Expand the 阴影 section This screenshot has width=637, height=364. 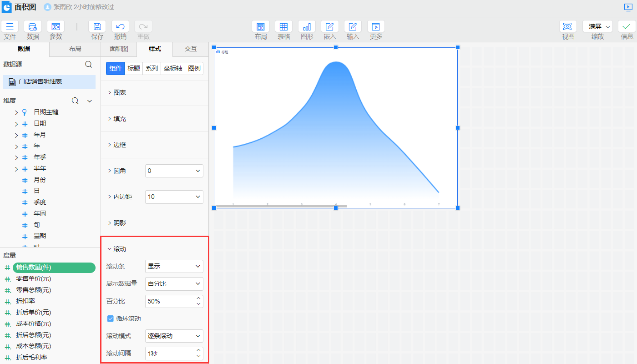(x=119, y=223)
